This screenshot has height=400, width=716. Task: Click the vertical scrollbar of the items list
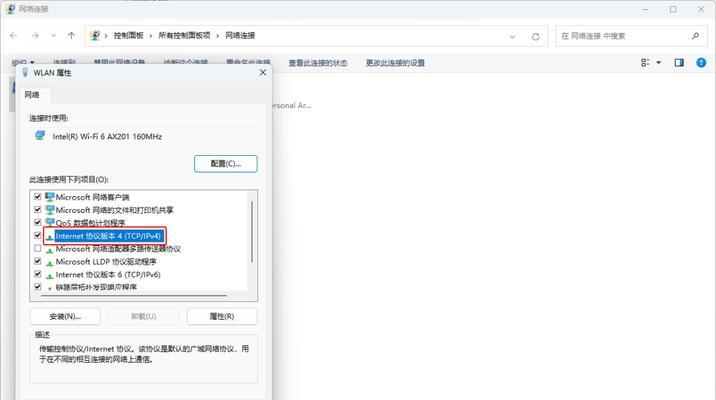tap(252, 232)
